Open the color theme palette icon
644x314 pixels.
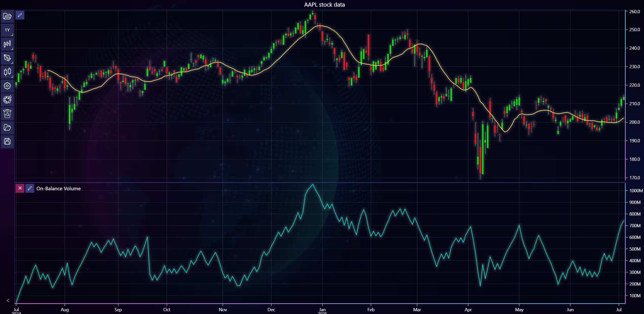(x=7, y=100)
